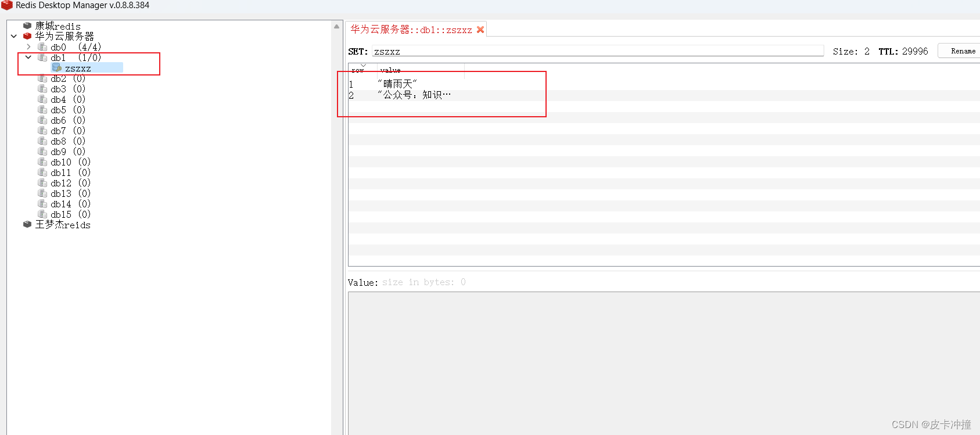Click the db0 database icon
This screenshot has height=435, width=980.
click(42, 46)
